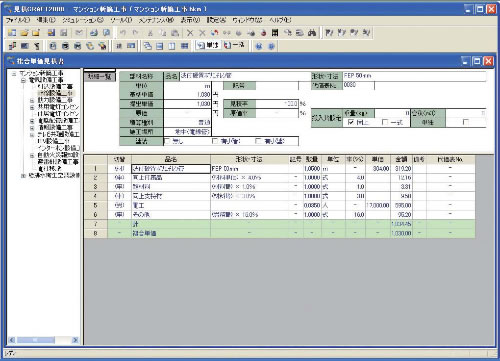The width and height of the screenshot is (500, 361).
Task: Click the Print icon in the toolbar
Action: click(x=94, y=33)
